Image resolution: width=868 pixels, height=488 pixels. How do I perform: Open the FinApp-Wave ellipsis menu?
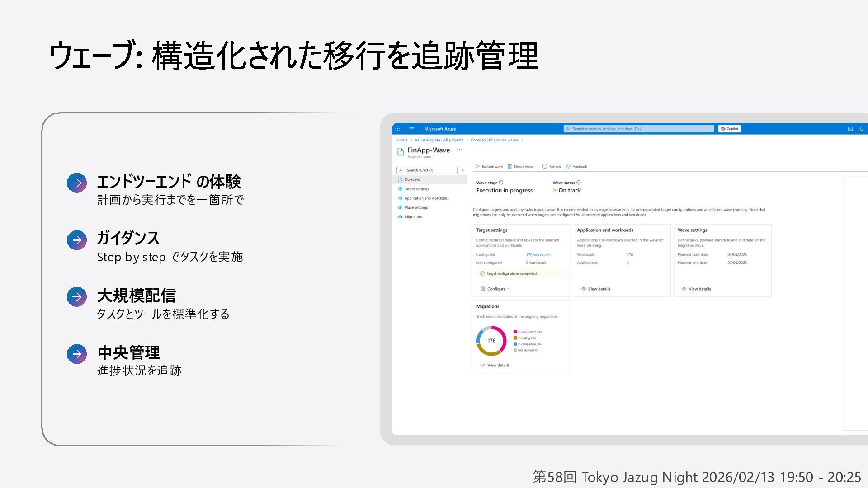coord(459,150)
